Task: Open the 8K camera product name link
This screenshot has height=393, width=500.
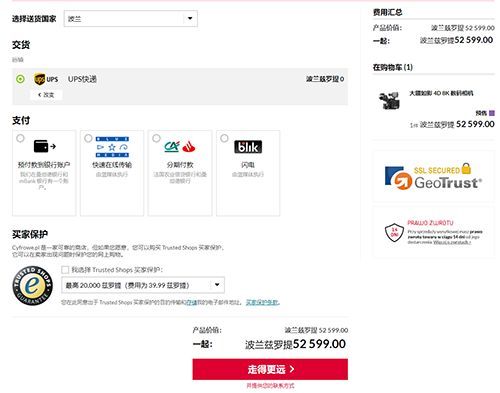Action: point(441,93)
